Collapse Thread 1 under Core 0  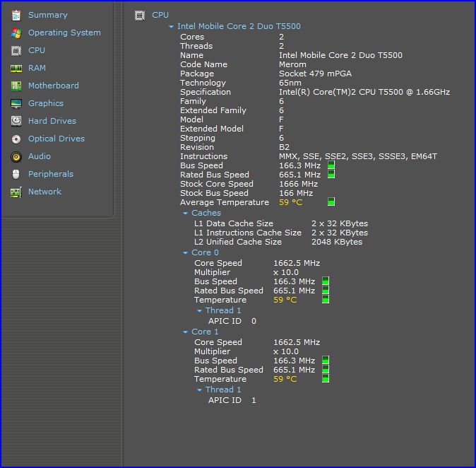[x=199, y=311]
